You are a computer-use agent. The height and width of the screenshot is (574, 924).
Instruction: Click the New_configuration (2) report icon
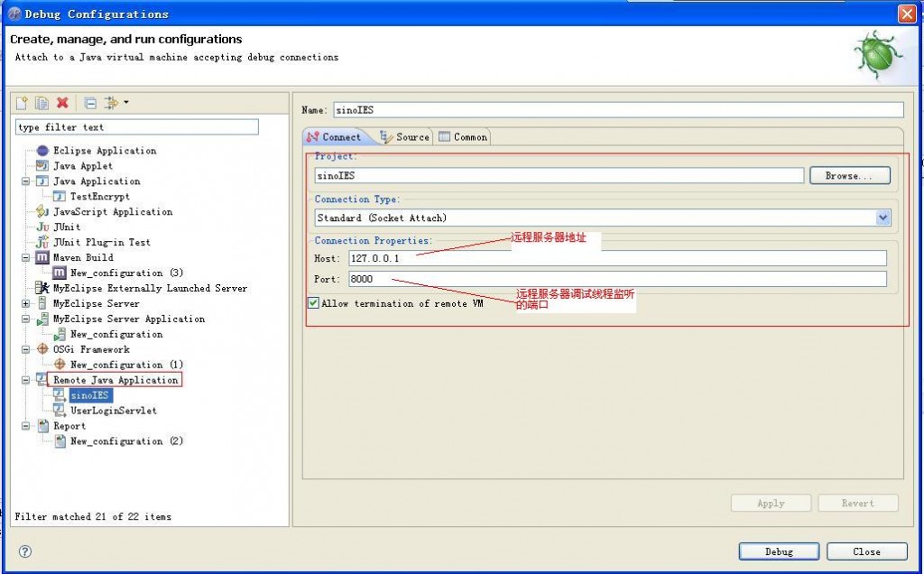click(59, 440)
